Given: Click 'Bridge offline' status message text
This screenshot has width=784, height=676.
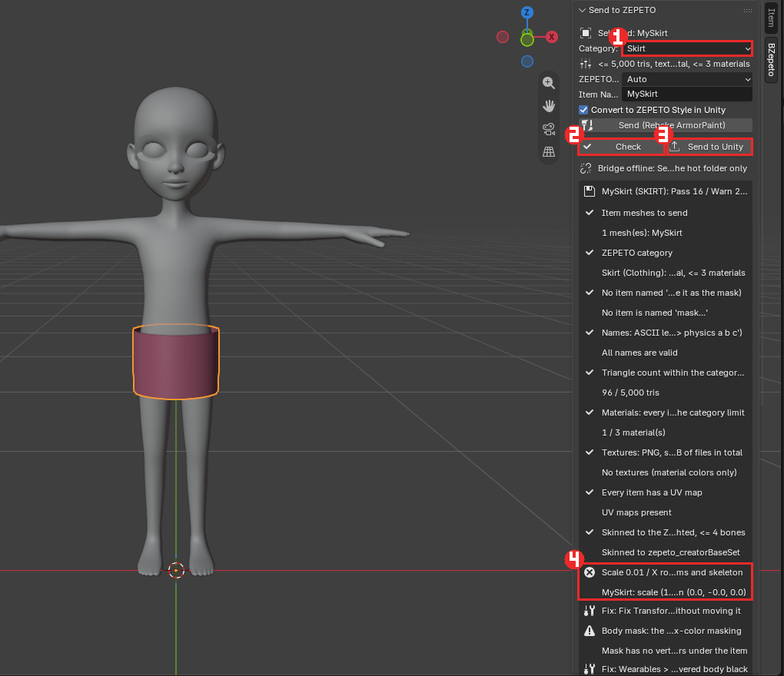Looking at the screenshot, I should click(673, 168).
